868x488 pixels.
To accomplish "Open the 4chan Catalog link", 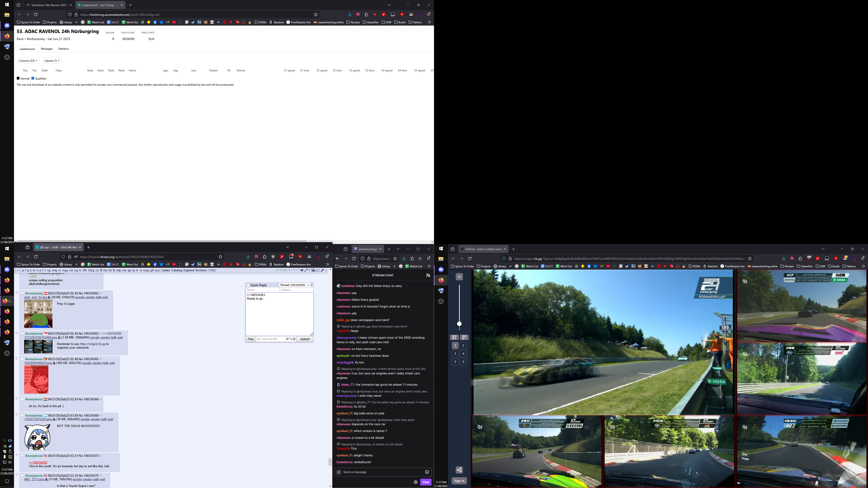I will (x=177, y=270).
